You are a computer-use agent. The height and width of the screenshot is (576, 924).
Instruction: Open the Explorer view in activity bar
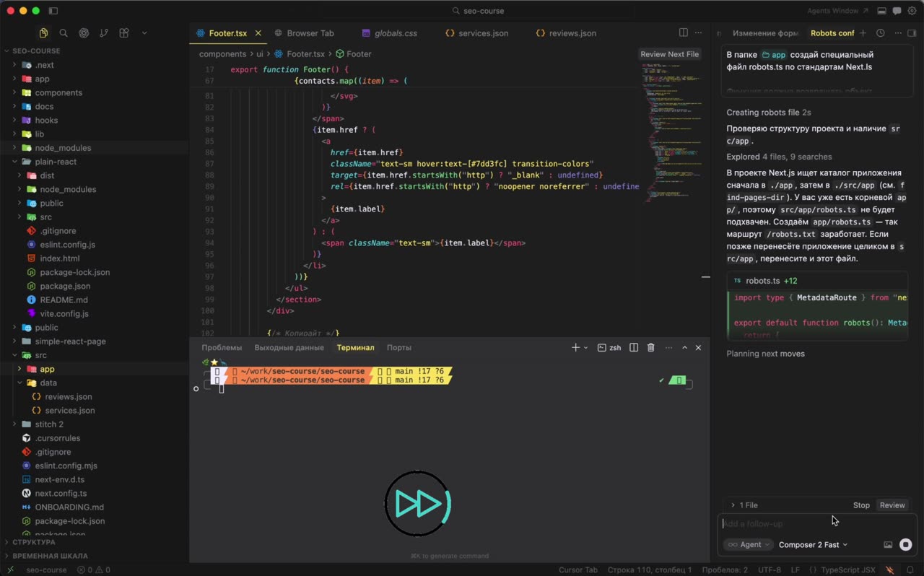click(x=43, y=33)
